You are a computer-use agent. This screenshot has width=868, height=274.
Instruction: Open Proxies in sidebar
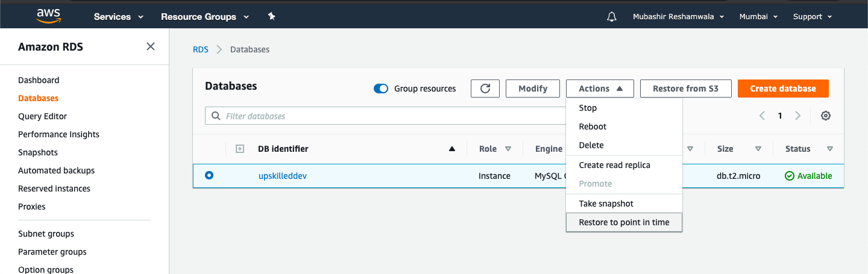click(x=32, y=207)
